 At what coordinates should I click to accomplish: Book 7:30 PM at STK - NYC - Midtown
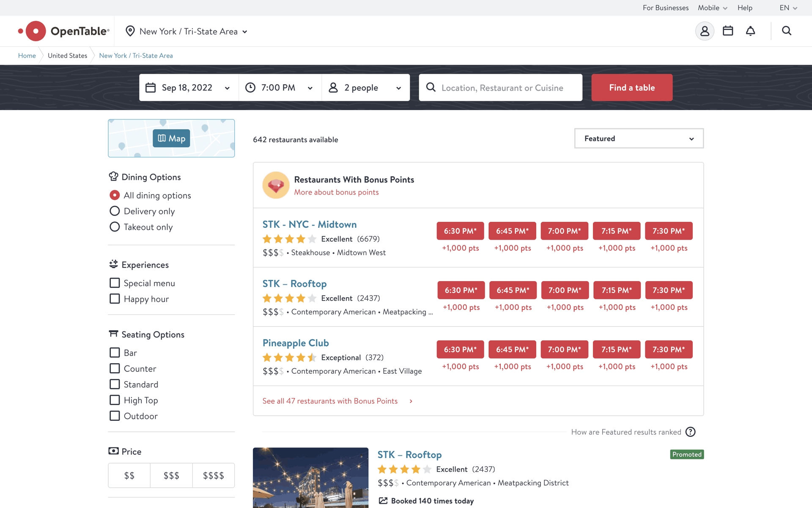click(x=669, y=231)
